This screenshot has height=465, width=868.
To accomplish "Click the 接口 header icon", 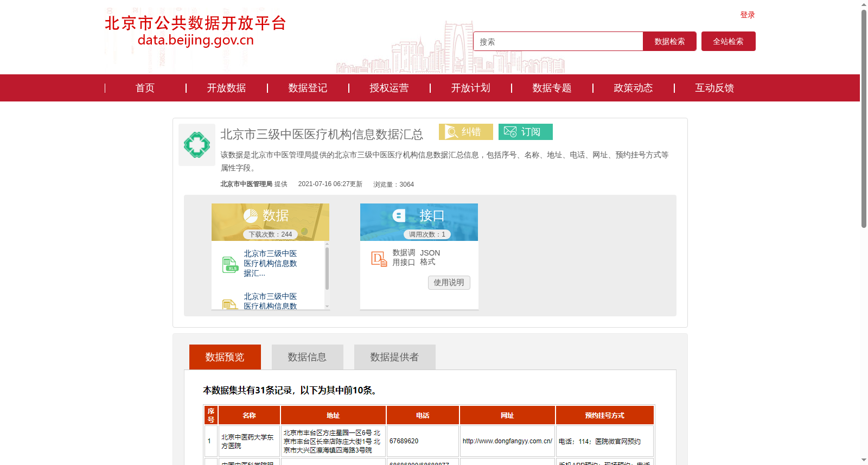I will pos(399,215).
